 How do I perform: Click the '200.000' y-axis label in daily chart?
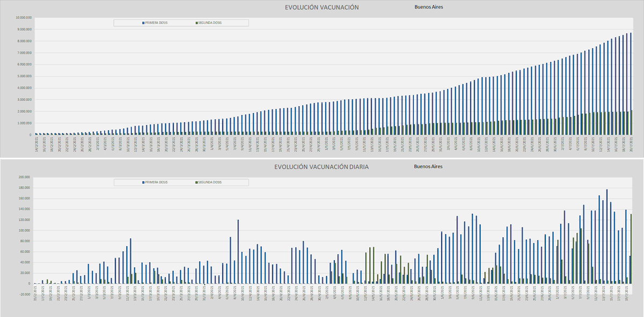25,177
